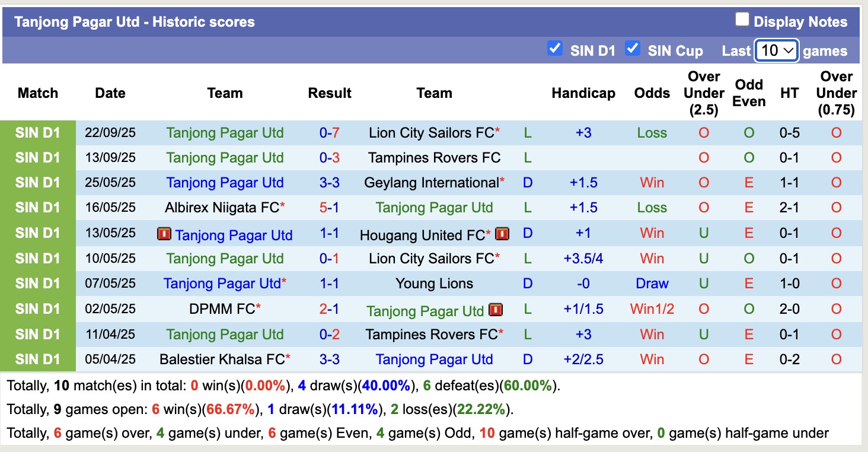Click the Win odds entry in the Geylang row

652,183
